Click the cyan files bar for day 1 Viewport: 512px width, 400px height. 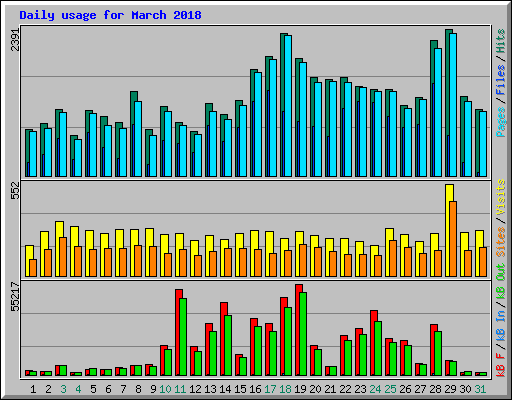(x=33, y=154)
